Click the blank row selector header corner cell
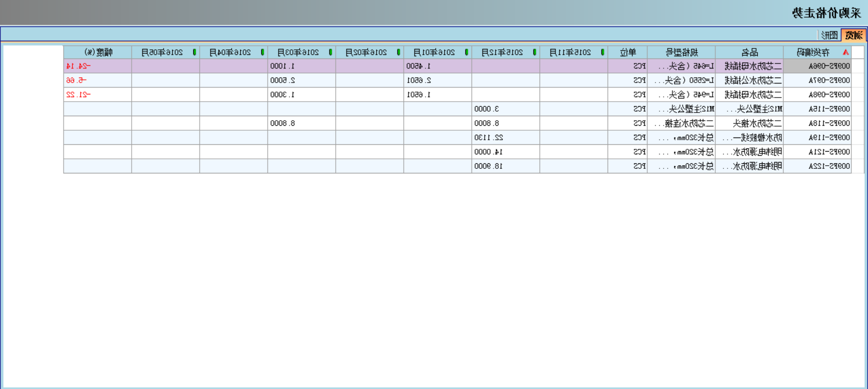 858,52
